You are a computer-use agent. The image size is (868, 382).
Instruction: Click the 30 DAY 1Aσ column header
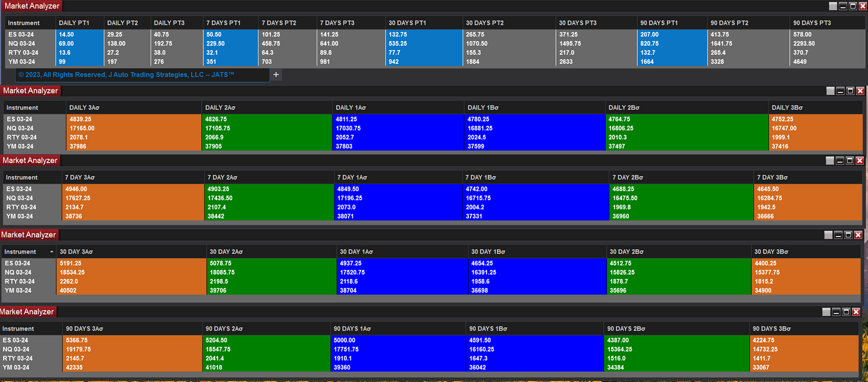pos(402,251)
